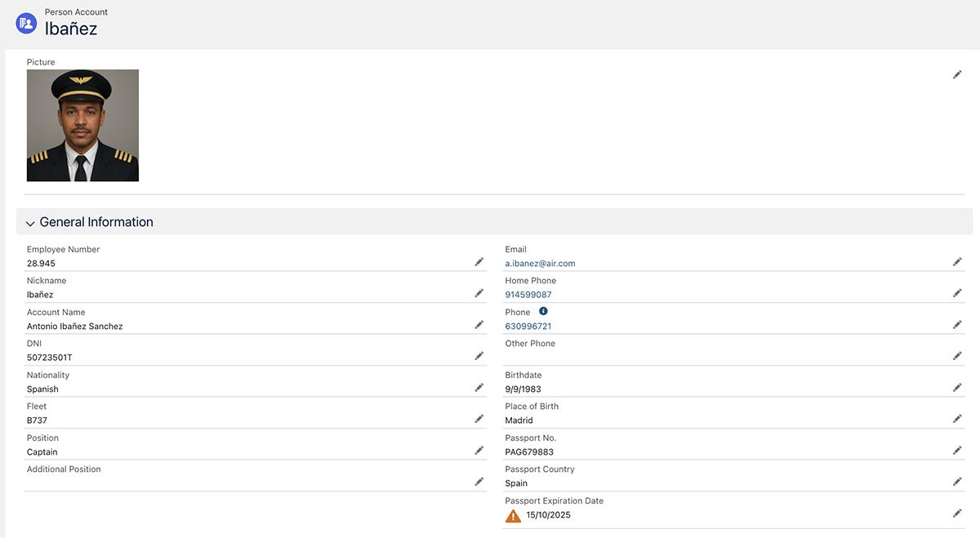Screen dimensions: 980x538
Task: Click pencil icon to edit Employee Number
Action: (479, 262)
